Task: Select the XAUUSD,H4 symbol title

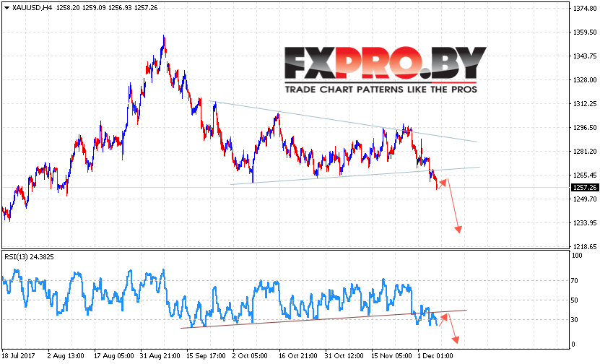Action: pos(32,8)
